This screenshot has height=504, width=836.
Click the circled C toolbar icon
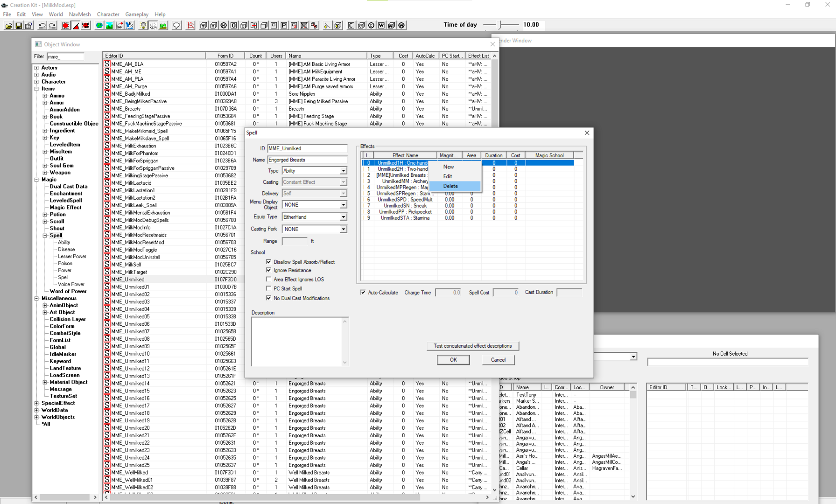(371, 26)
